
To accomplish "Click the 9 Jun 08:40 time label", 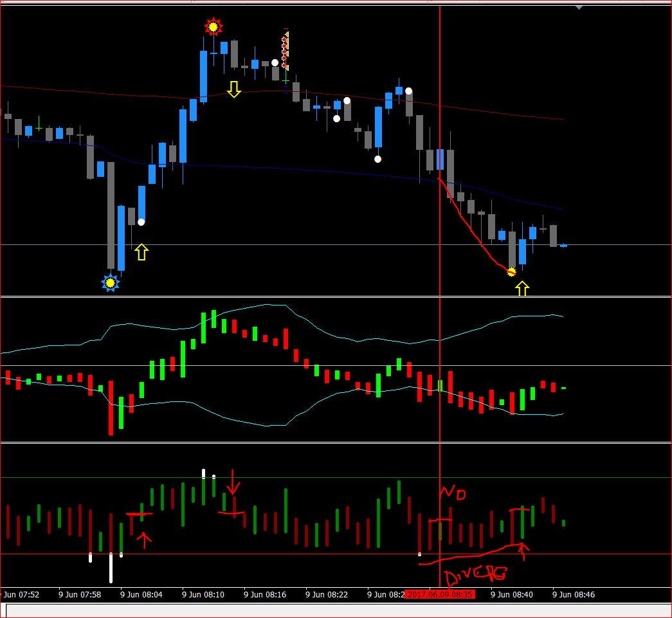I will click(x=512, y=594).
